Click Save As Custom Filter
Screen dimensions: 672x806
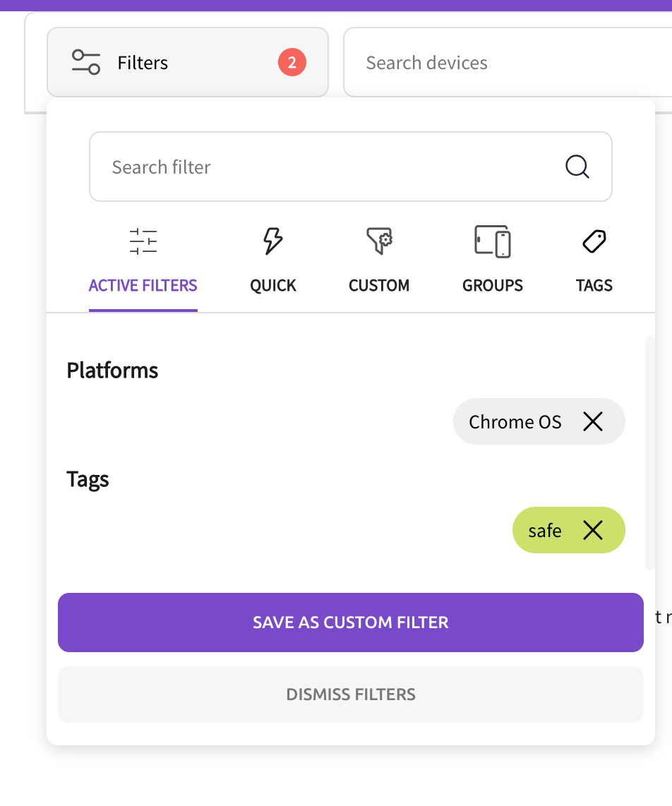click(x=351, y=622)
